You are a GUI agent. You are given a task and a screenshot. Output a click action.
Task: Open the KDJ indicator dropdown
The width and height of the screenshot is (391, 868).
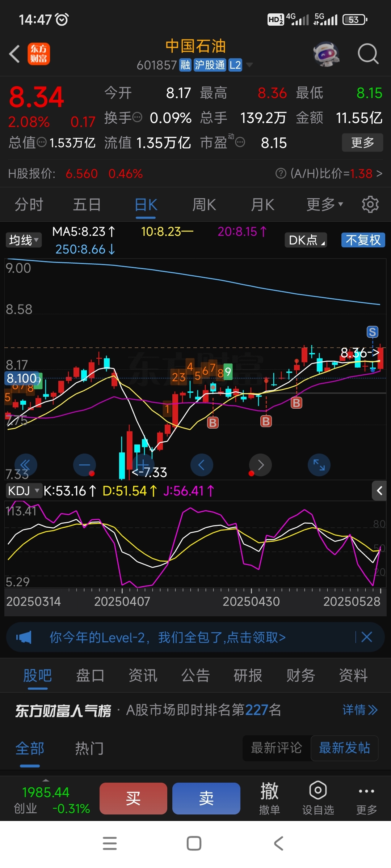(24, 491)
